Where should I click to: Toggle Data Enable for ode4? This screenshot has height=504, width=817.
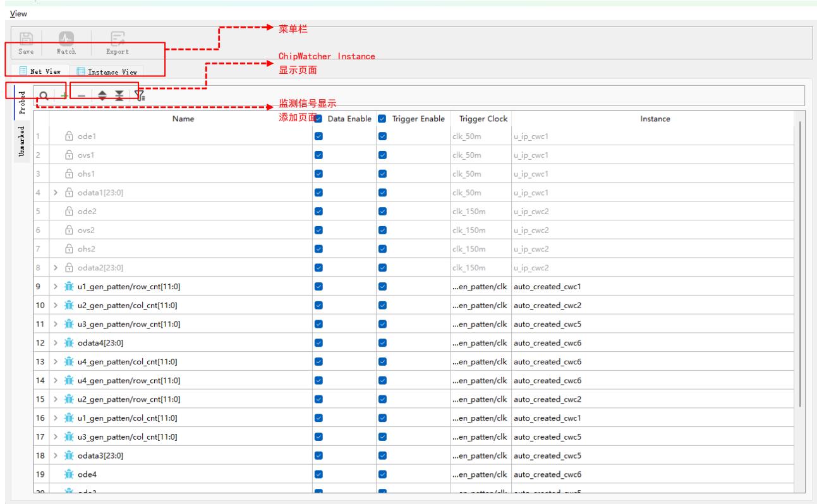[x=318, y=474]
